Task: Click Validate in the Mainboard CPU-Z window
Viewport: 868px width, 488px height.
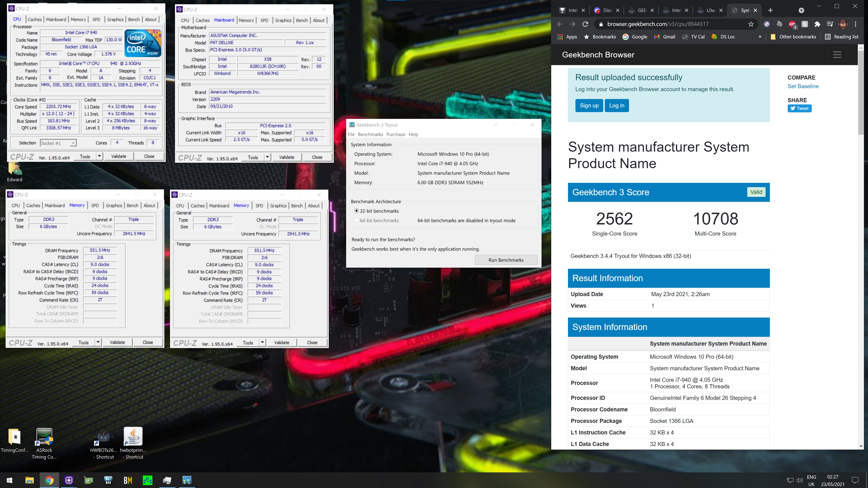Action: (x=286, y=157)
